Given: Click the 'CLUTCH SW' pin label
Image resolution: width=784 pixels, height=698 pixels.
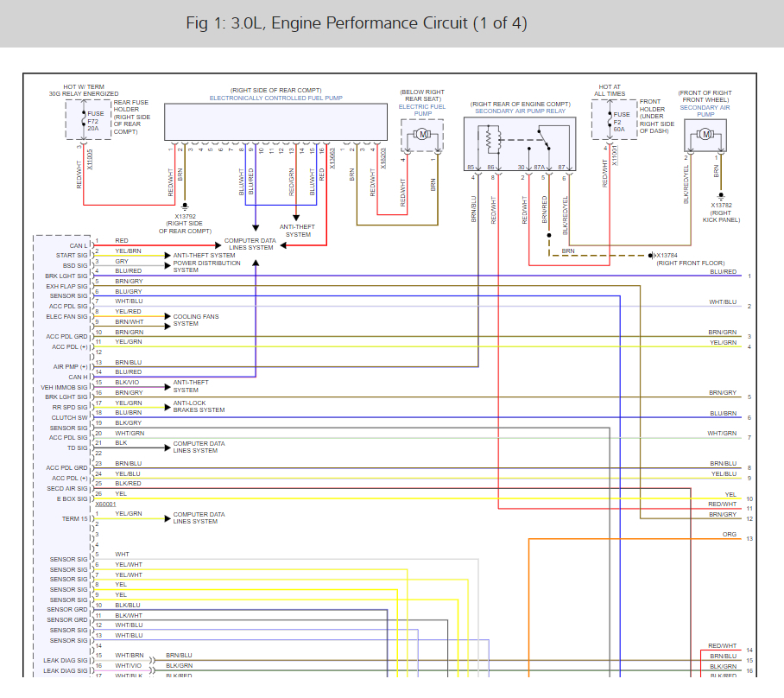Looking at the screenshot, I should pyautogui.click(x=69, y=418).
